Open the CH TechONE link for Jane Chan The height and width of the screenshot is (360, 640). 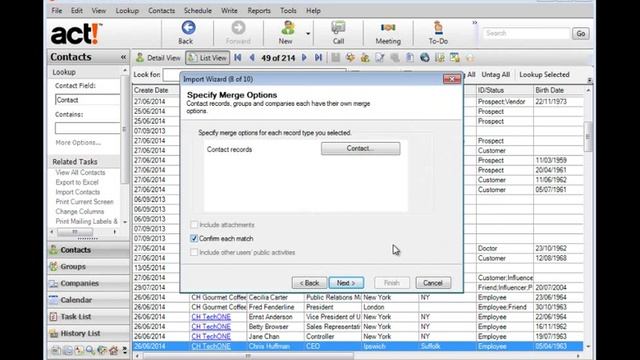pyautogui.click(x=211, y=337)
